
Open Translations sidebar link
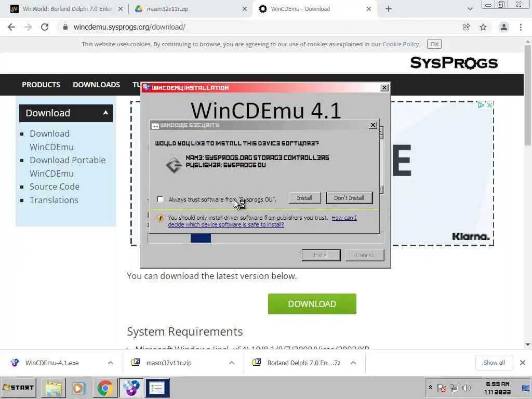click(54, 200)
